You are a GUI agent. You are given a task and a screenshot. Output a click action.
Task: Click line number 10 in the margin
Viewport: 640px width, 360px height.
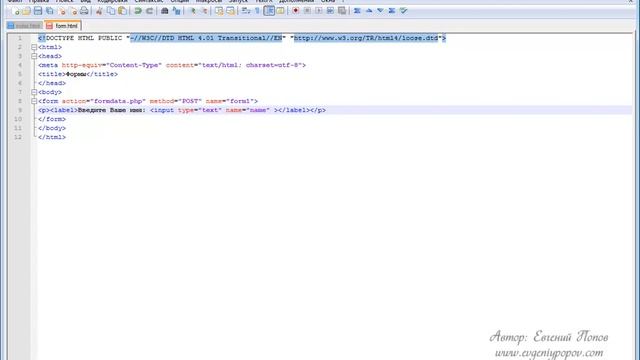click(x=18, y=119)
